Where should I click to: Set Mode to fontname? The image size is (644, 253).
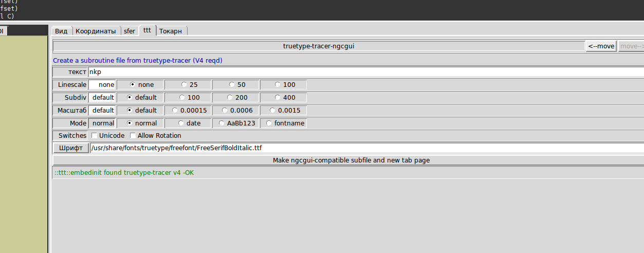(x=285, y=123)
